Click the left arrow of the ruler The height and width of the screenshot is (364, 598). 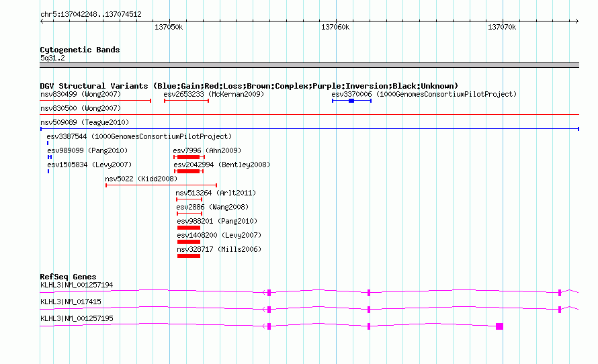[42, 21]
